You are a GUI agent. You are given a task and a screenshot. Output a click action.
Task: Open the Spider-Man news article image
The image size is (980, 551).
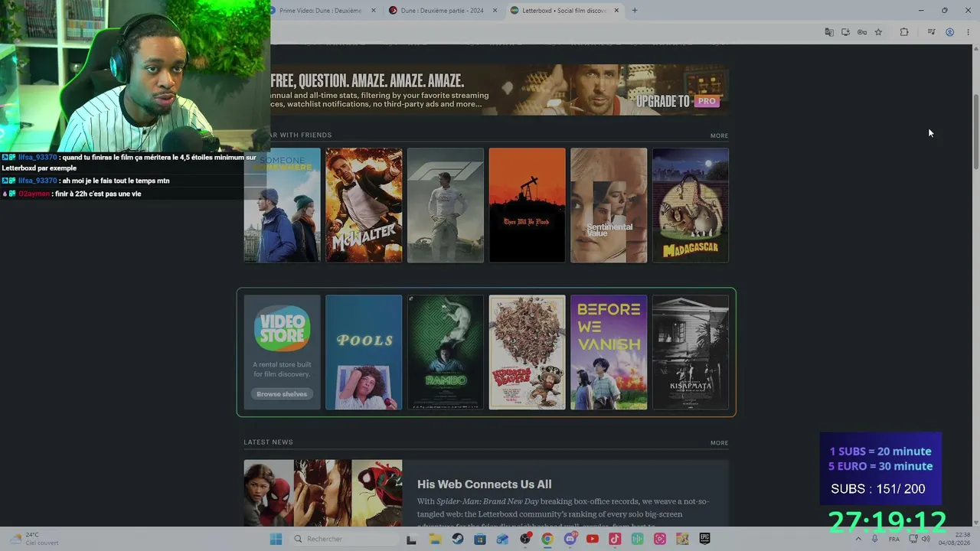point(322,493)
